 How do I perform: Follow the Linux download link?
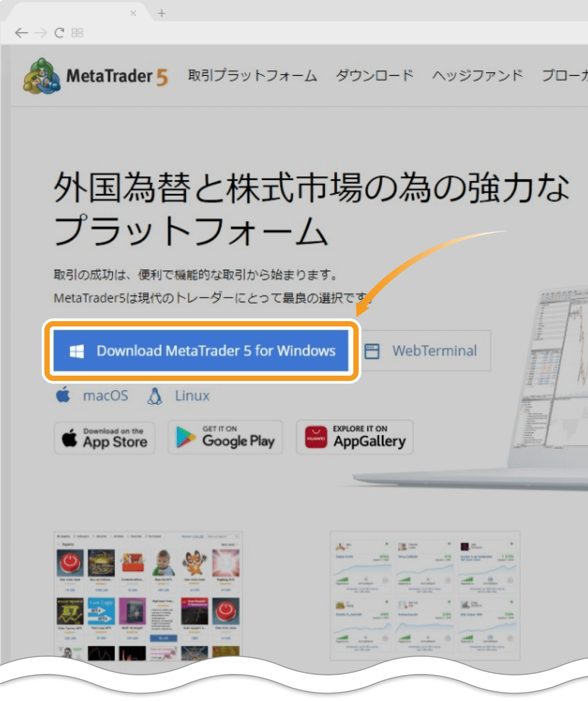(192, 396)
